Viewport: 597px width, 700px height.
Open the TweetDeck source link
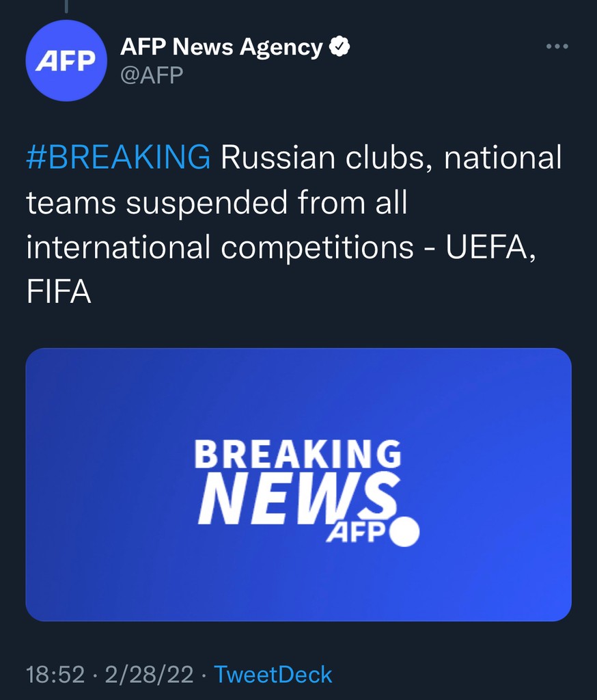click(273, 675)
